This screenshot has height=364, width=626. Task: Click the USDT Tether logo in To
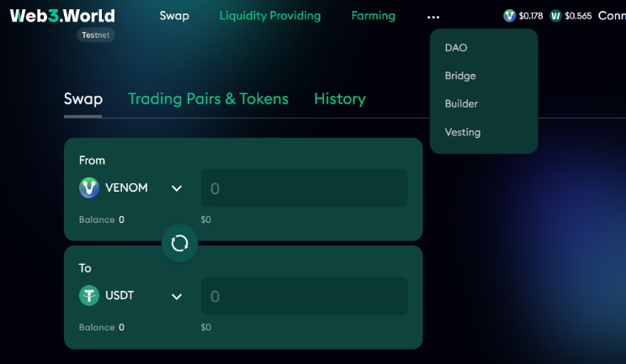tap(89, 295)
